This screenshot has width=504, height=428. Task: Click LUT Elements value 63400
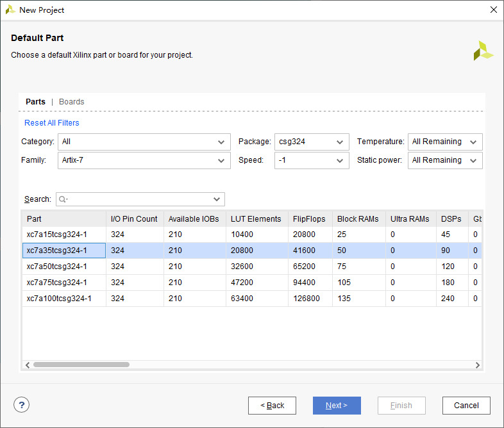coord(242,299)
